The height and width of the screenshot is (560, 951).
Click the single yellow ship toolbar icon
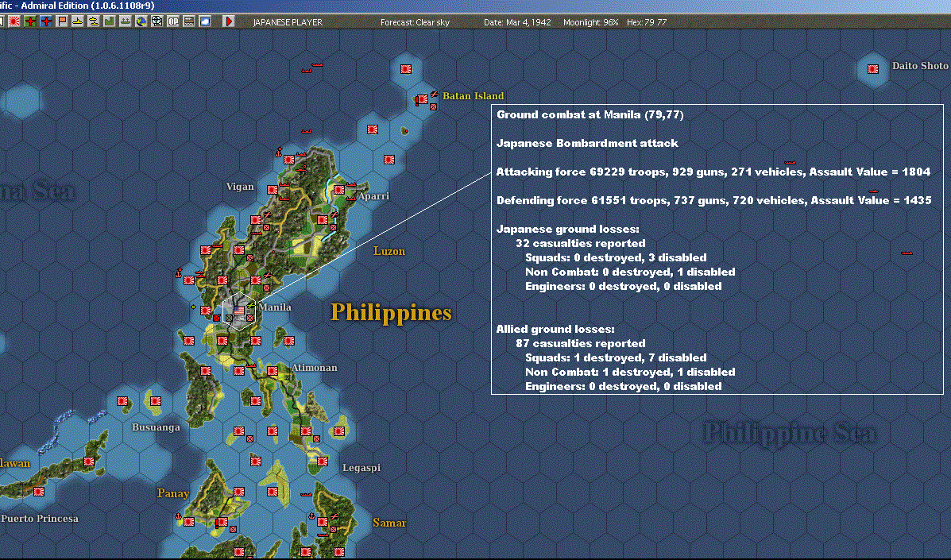[x=77, y=21]
